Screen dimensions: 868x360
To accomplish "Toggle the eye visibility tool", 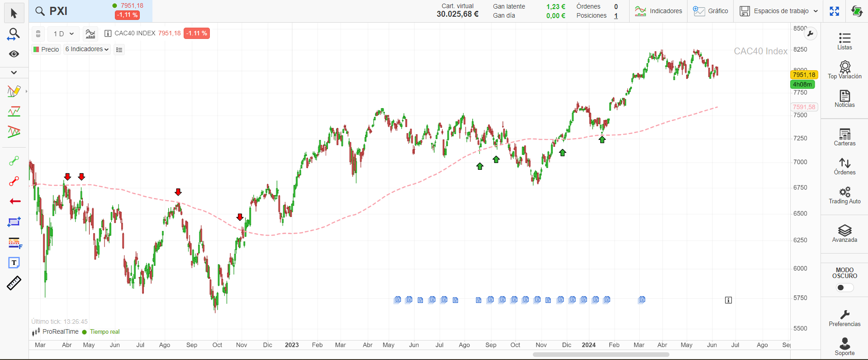I will [14, 54].
